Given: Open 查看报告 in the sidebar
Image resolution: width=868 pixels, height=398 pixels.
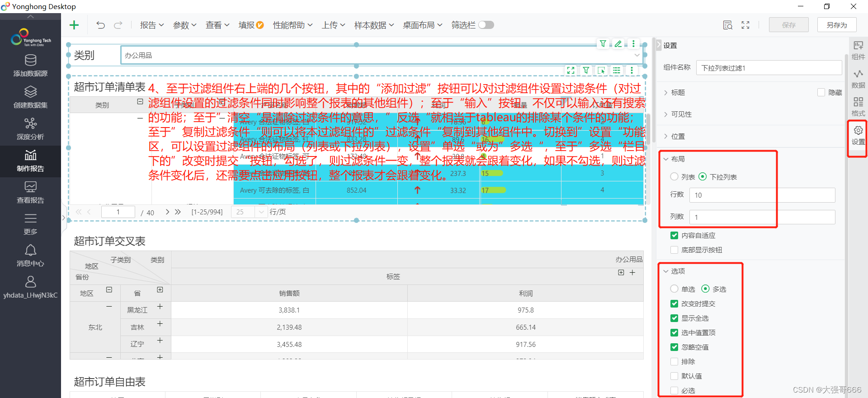Looking at the screenshot, I should 30,193.
